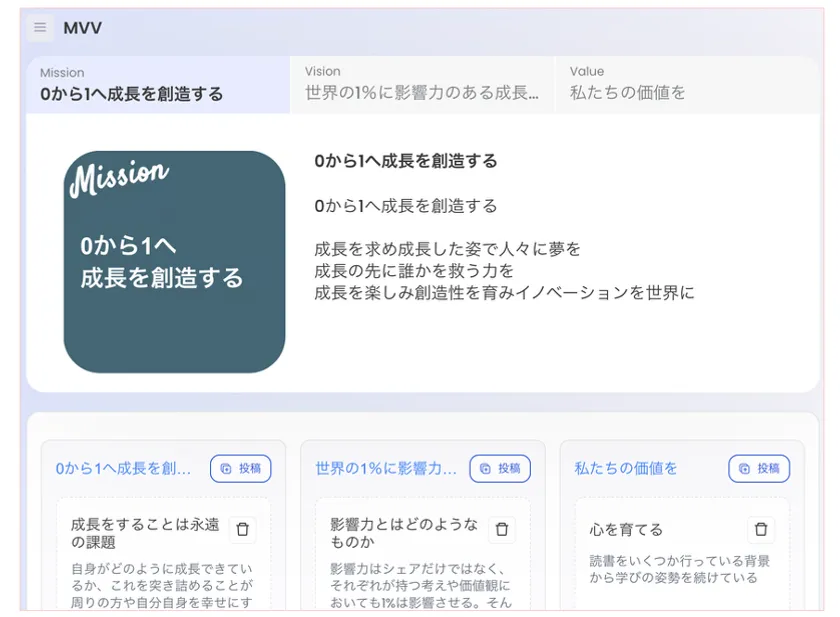Image resolution: width=840 pixels, height=617 pixels.
Task: Click the post icon inside the first 投稿 button
Action: (x=228, y=468)
